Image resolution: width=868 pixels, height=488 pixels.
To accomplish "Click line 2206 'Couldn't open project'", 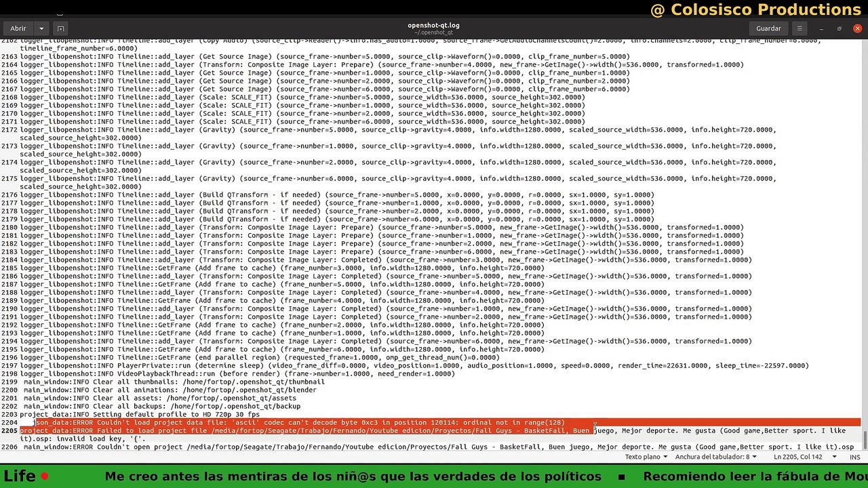I will pos(437,447).
